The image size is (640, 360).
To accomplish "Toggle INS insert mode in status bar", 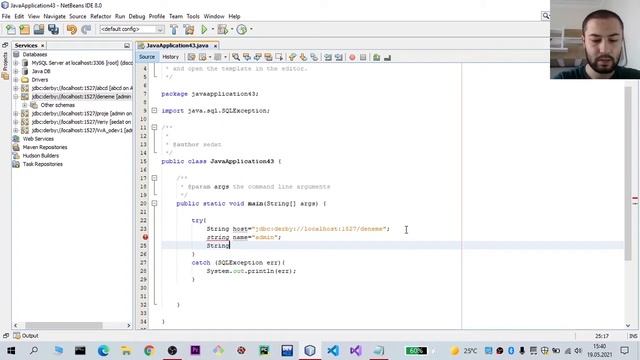I will pyautogui.click(x=633, y=336).
